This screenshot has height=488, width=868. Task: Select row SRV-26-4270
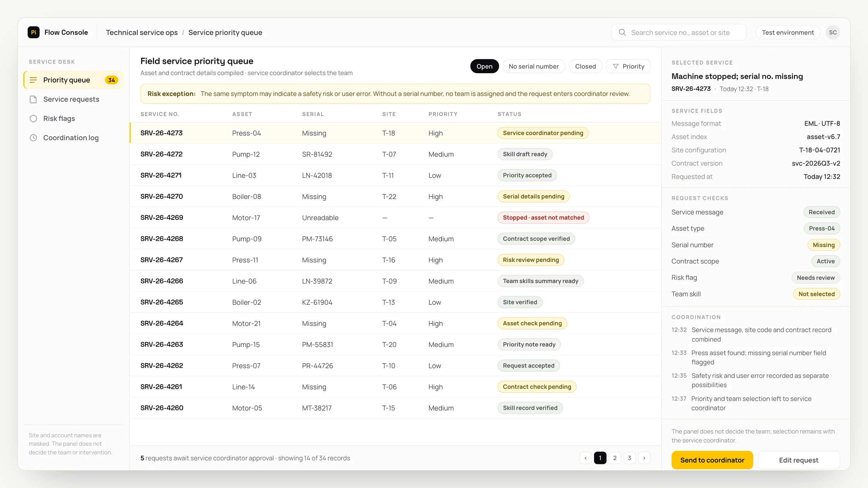pyautogui.click(x=395, y=196)
